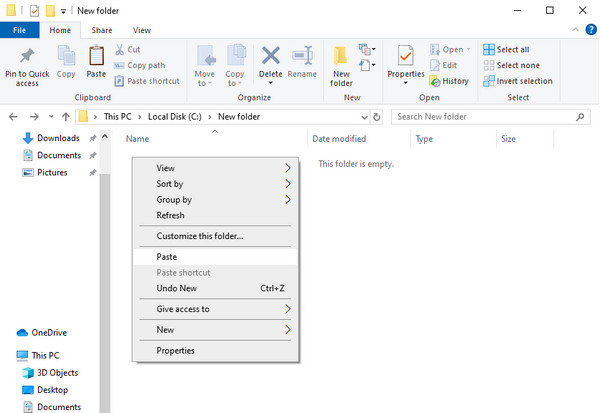Click Pin to Quick access icon

(x=27, y=56)
